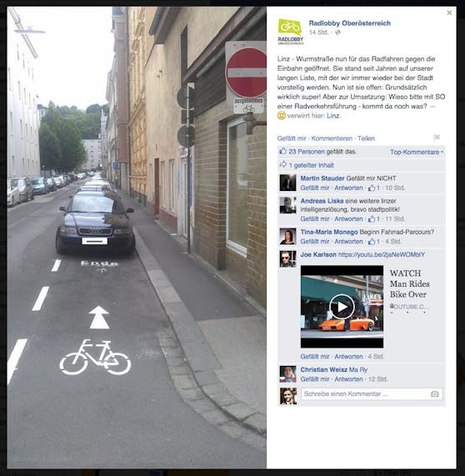
Task: Click Teilen to share the post
Action: pyautogui.click(x=366, y=138)
